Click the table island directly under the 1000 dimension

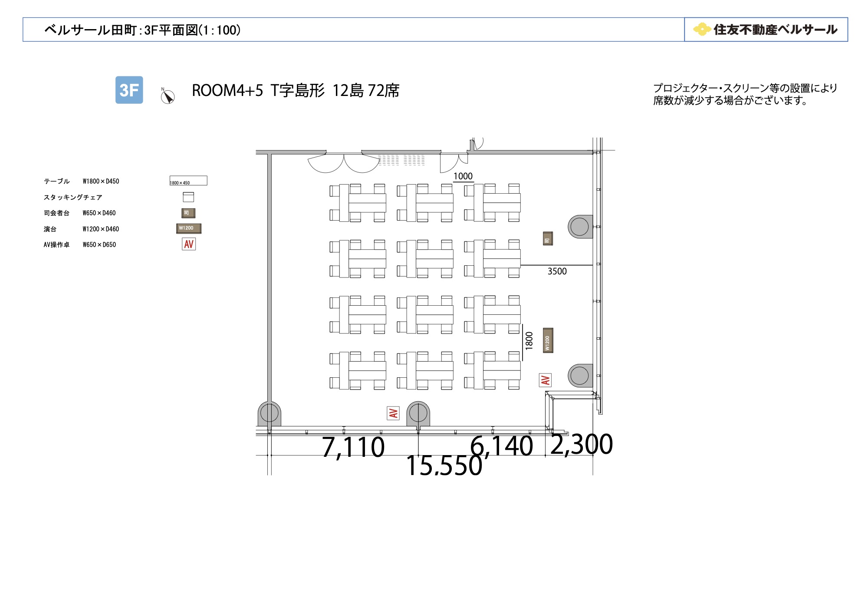coord(492,203)
